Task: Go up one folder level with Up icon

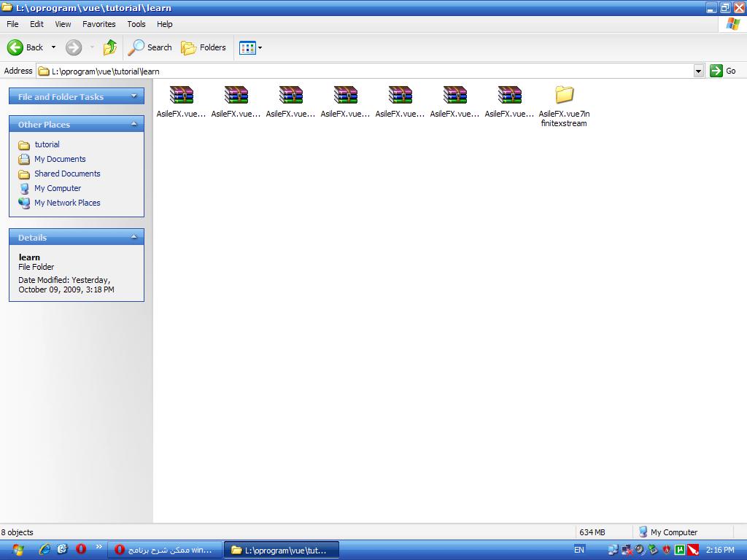Action: click(x=110, y=47)
